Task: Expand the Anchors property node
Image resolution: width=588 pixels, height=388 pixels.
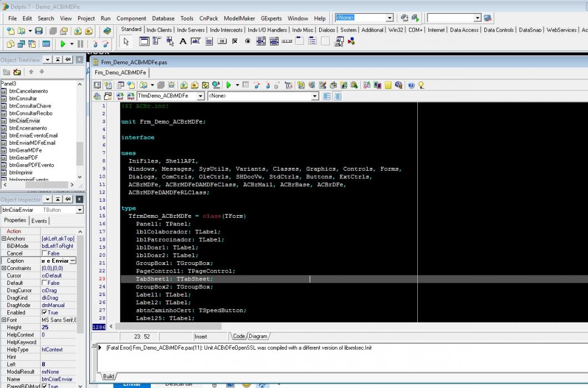Action: [x=4, y=238]
